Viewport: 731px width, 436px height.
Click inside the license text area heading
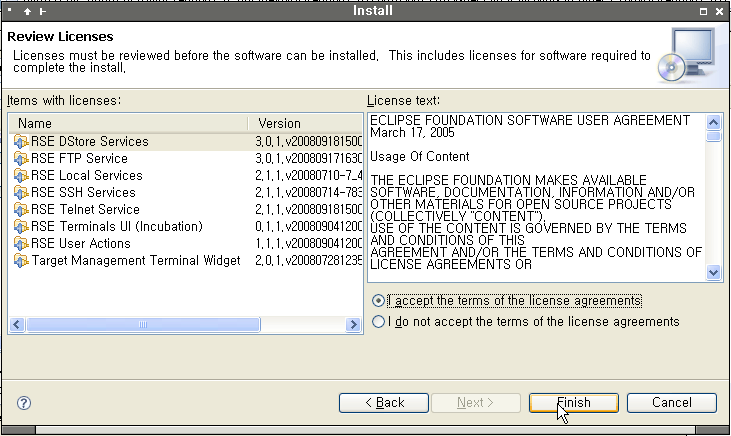tap(530, 120)
